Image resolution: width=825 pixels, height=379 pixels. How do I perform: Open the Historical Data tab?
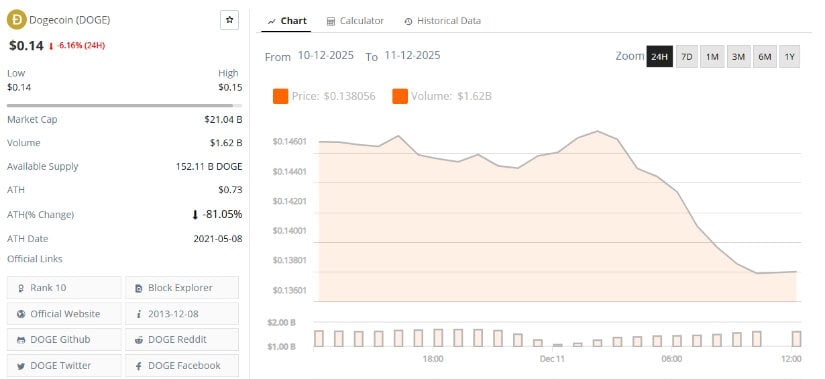(442, 21)
